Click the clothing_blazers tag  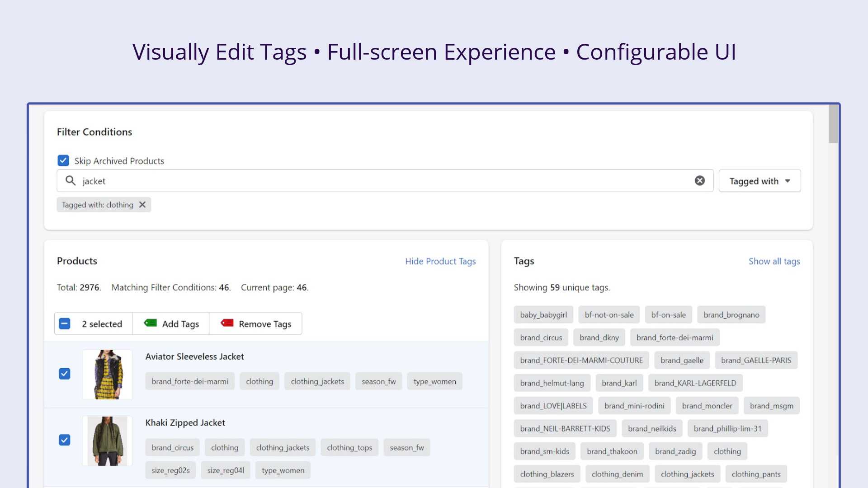tap(547, 474)
